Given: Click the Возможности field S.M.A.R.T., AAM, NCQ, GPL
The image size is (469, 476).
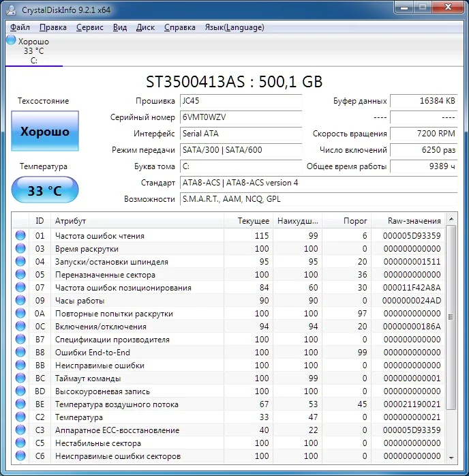Looking at the screenshot, I should pyautogui.click(x=318, y=199).
